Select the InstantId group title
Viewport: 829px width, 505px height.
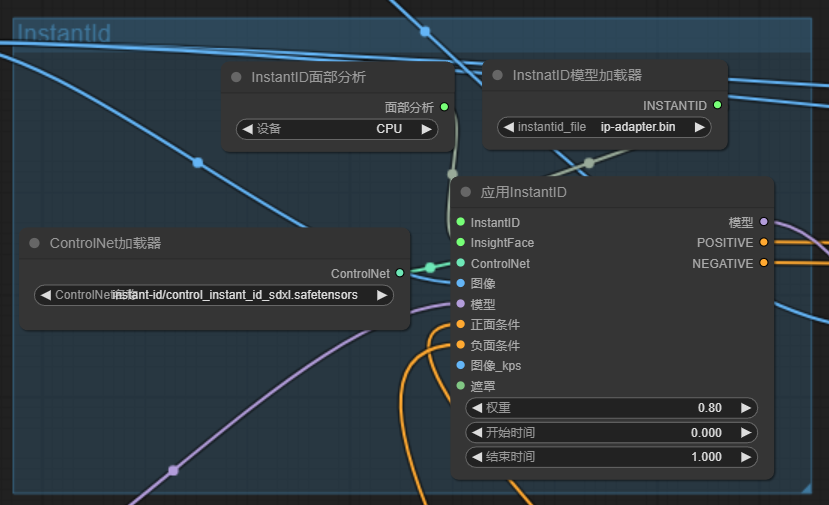(64, 33)
